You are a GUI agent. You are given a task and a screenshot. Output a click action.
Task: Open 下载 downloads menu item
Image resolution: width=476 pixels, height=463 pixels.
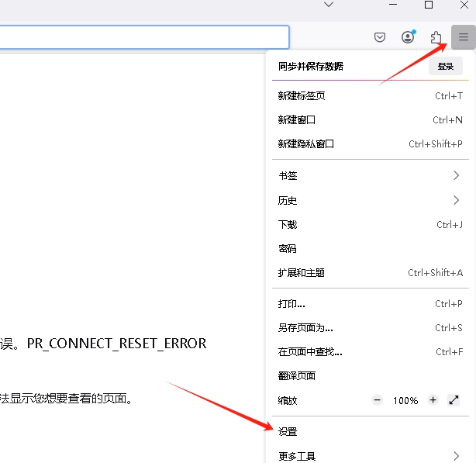click(371, 225)
